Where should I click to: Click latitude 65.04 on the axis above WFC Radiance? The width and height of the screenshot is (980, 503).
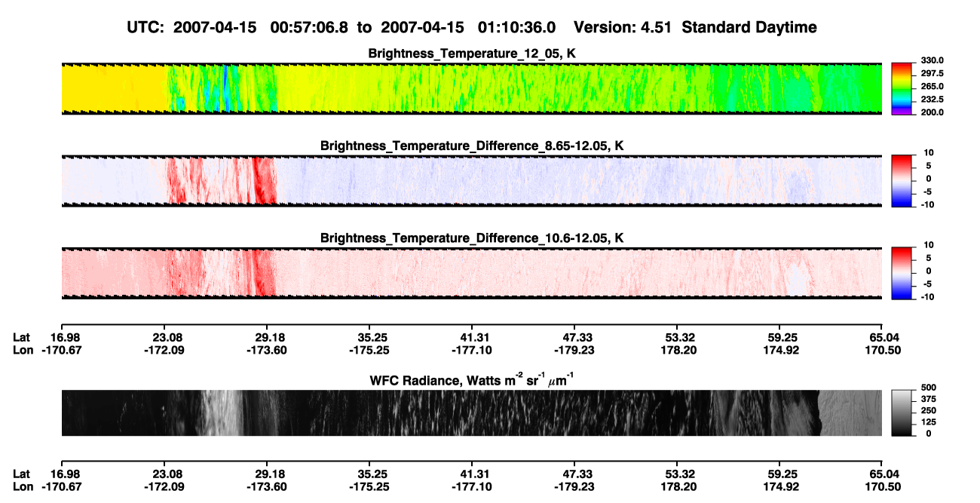tap(886, 337)
